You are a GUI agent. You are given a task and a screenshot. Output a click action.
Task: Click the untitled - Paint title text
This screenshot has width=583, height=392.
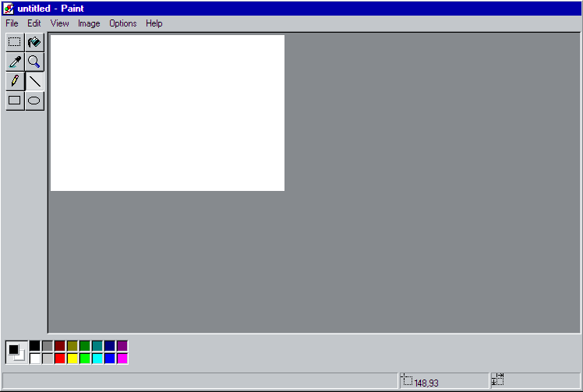51,8
